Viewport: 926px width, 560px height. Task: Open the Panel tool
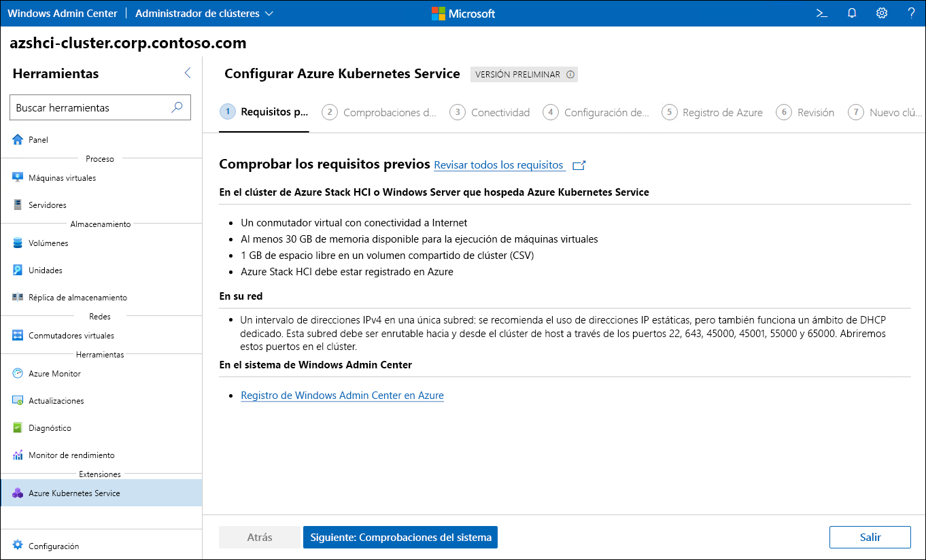point(101,139)
